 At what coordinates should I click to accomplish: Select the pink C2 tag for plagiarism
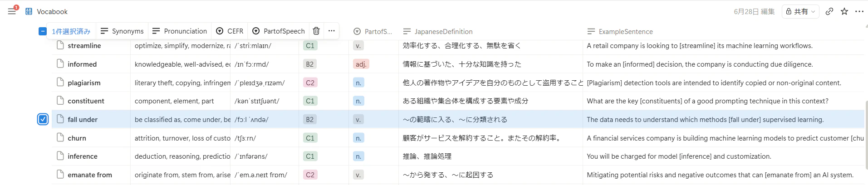pyautogui.click(x=310, y=83)
